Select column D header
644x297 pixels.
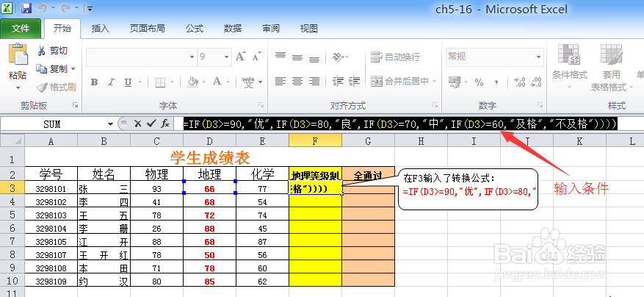point(210,141)
